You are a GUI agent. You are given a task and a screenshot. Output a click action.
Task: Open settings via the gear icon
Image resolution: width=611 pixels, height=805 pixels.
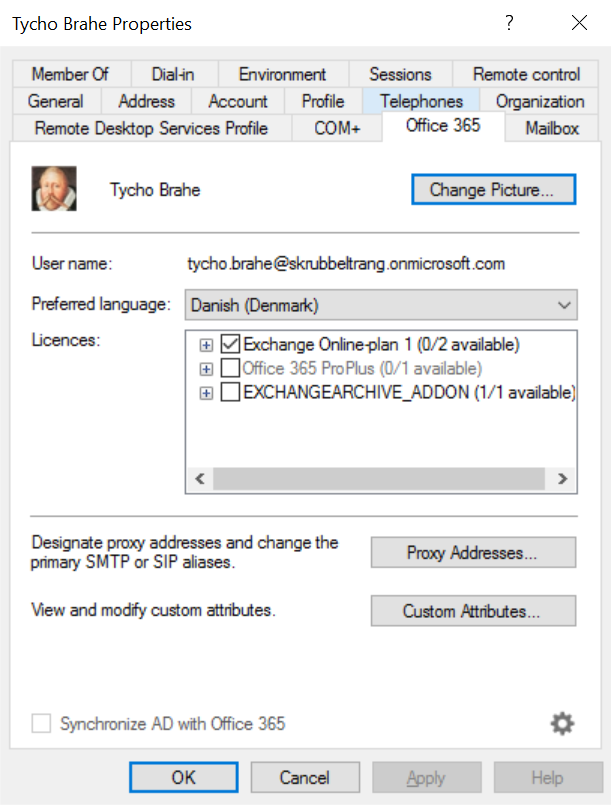click(x=562, y=723)
